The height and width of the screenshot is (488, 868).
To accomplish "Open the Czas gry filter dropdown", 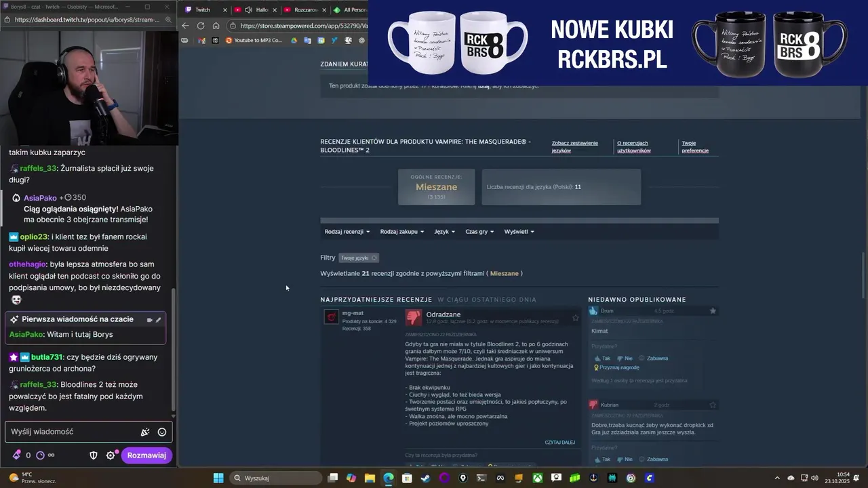I will point(479,232).
